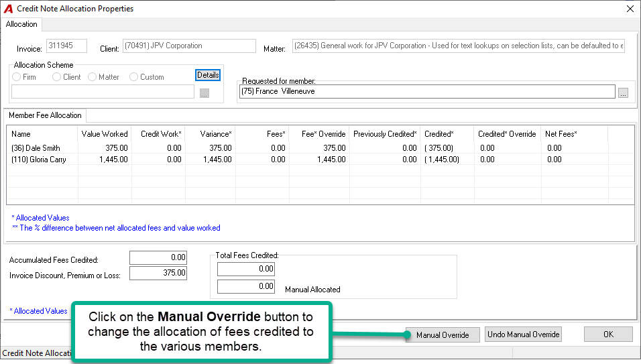Click the % difference footnote text
Viewport: 641px width, 364px height.
tap(116, 228)
